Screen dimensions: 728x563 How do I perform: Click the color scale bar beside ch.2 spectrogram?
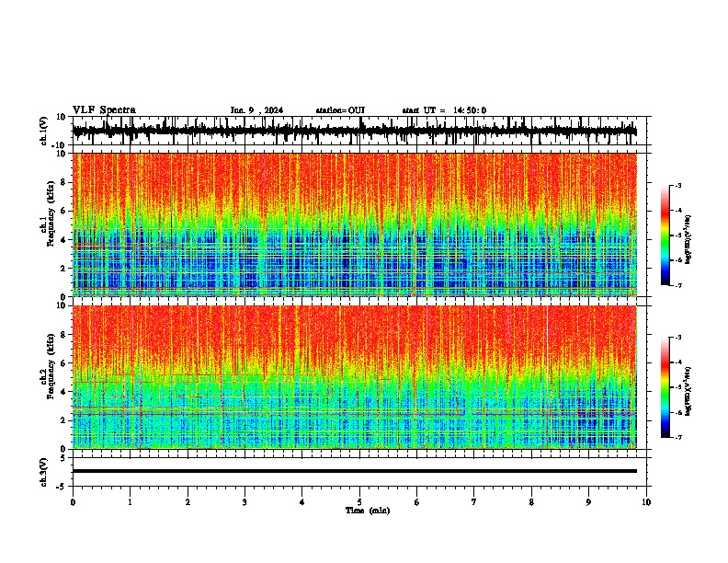665,387
